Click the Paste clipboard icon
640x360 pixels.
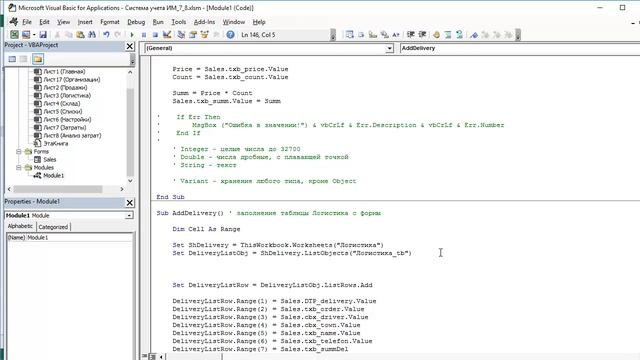point(80,35)
